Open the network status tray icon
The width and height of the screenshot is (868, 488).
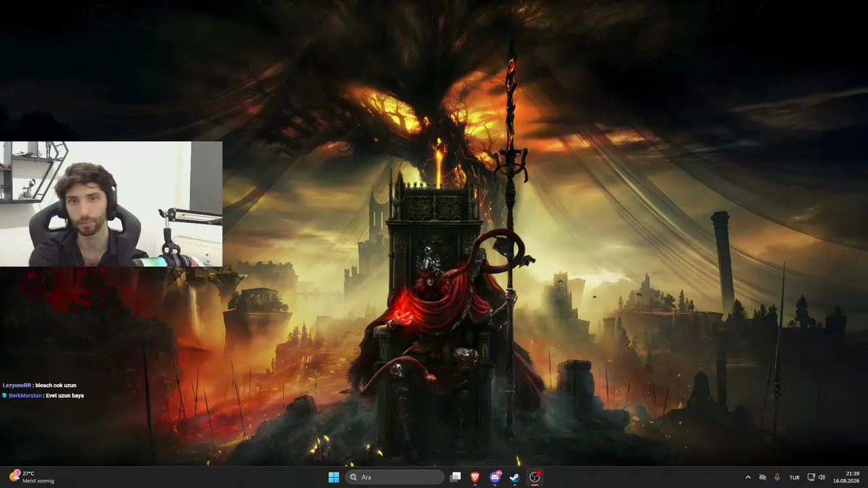811,477
